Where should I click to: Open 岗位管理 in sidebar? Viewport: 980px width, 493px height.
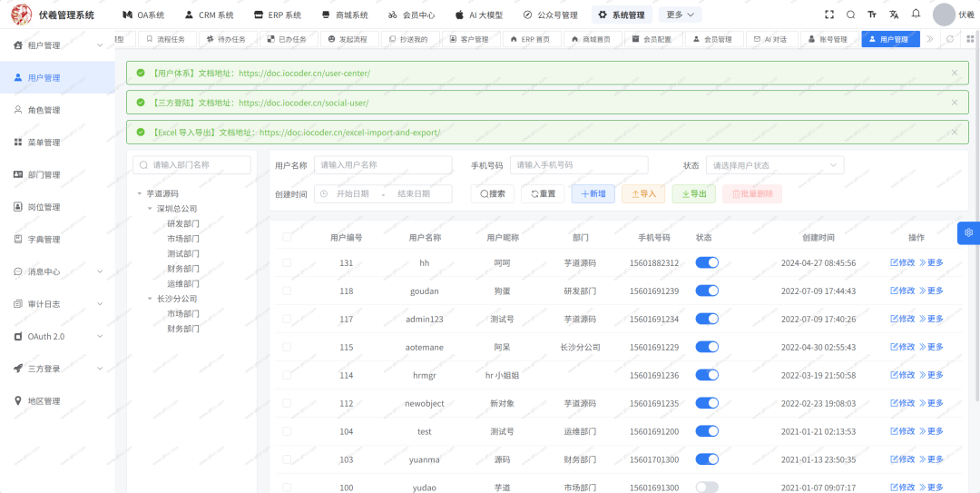(x=57, y=207)
